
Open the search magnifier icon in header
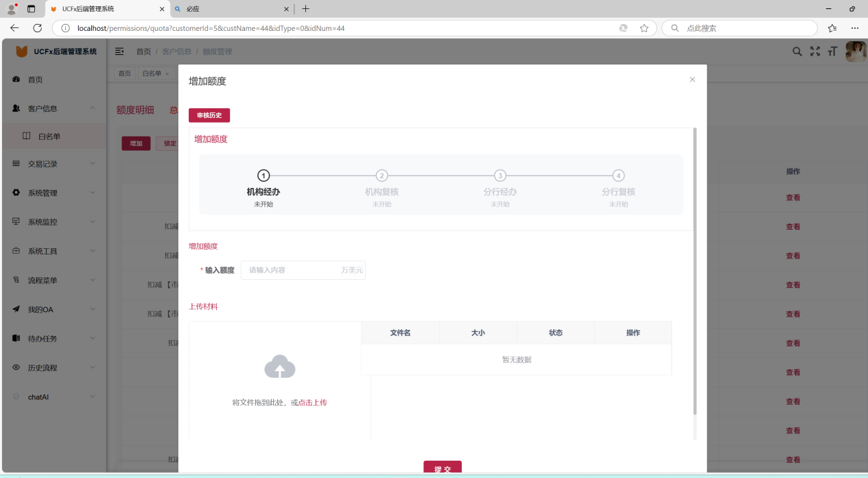click(797, 51)
